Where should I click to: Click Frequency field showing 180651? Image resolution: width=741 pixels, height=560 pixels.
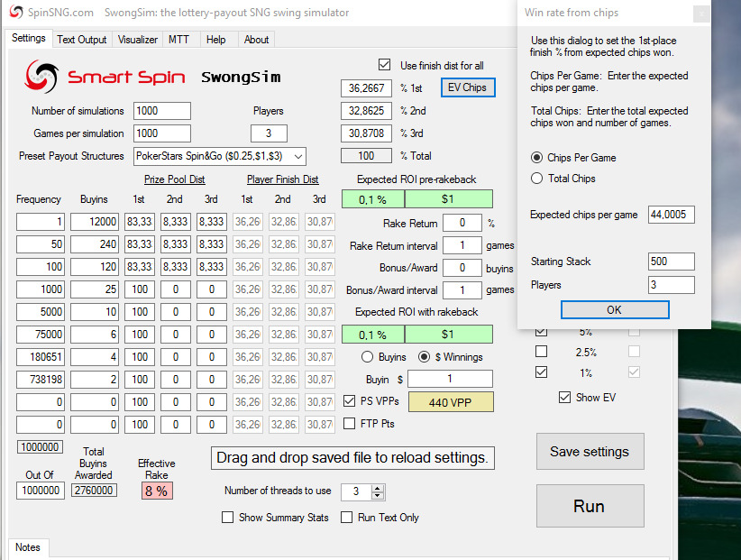click(x=41, y=357)
